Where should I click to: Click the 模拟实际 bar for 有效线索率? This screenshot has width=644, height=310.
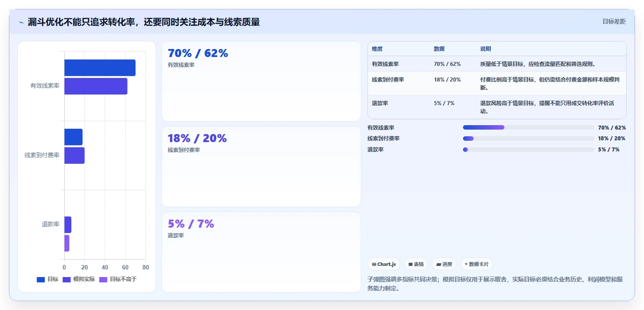tap(96, 86)
